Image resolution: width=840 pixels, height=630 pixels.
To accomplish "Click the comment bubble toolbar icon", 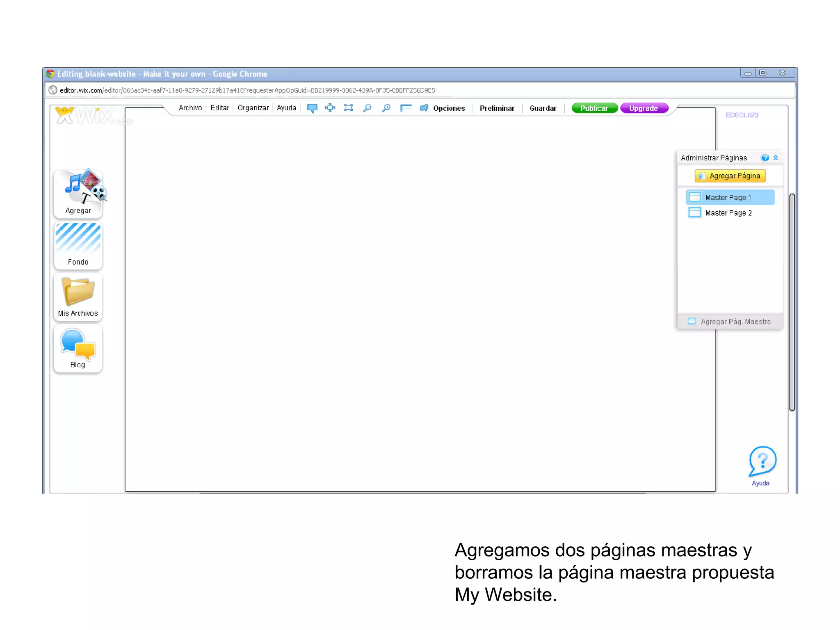I will point(312,108).
